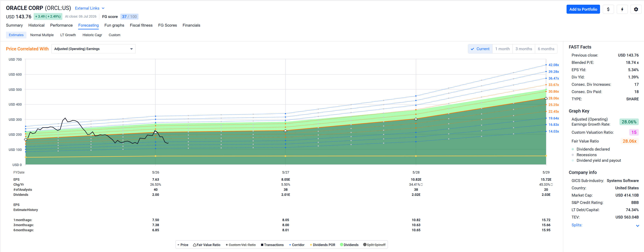This screenshot has height=252, width=644.
Task: Click the Dividends green circle legend icon
Action: (342, 245)
